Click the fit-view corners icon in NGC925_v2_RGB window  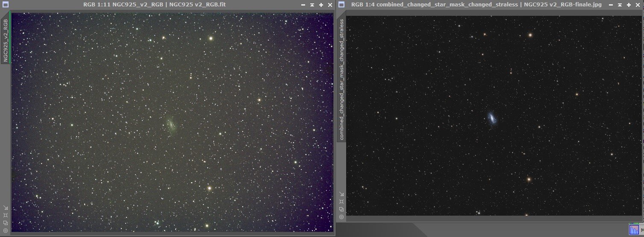click(5, 215)
